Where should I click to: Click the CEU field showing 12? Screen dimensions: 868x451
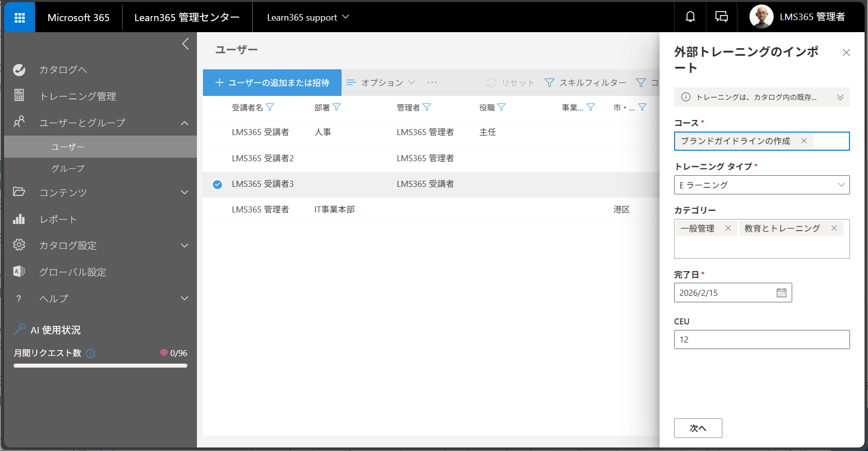[762, 340]
